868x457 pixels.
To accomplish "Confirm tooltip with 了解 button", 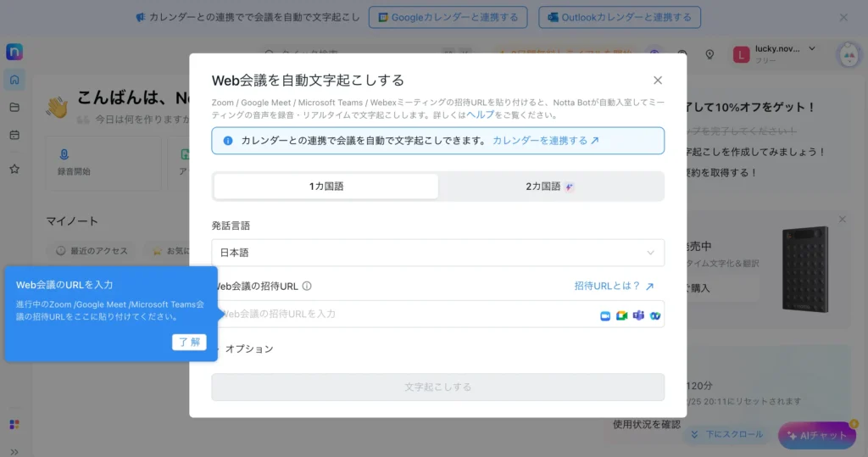I will point(189,342).
